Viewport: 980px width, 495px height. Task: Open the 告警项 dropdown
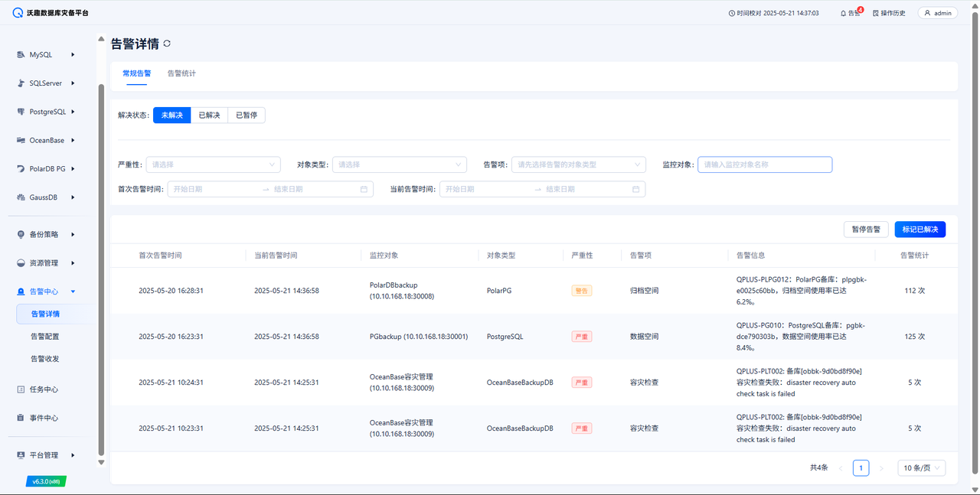(x=579, y=164)
